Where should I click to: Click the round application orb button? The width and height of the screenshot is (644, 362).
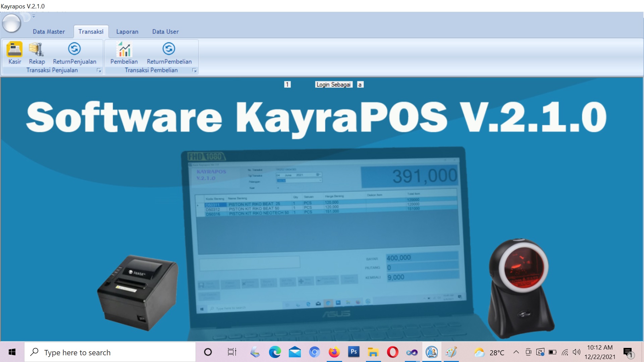(x=11, y=23)
